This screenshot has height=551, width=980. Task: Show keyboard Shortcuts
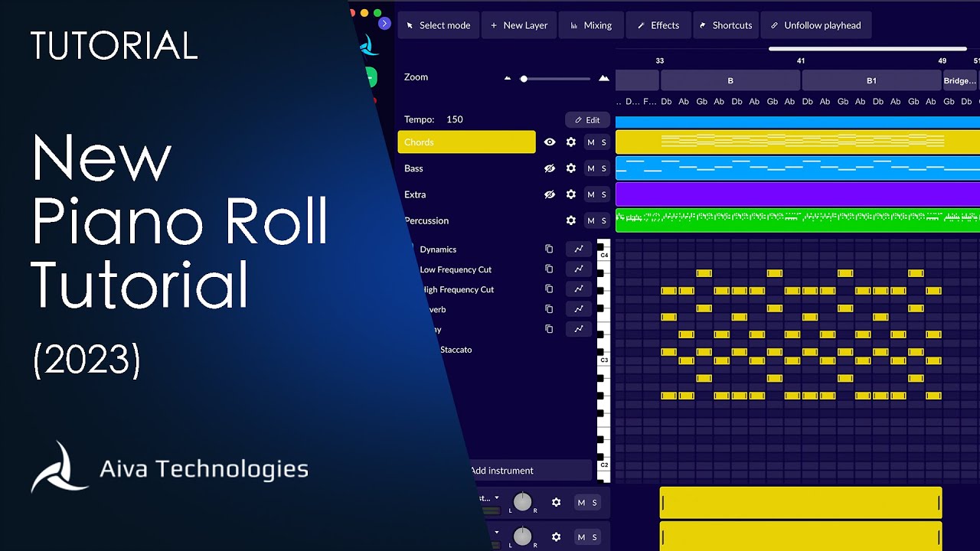point(725,25)
